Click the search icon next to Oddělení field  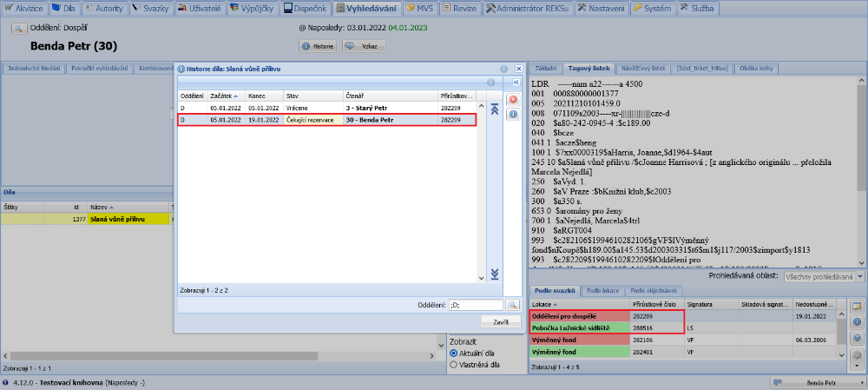click(512, 305)
